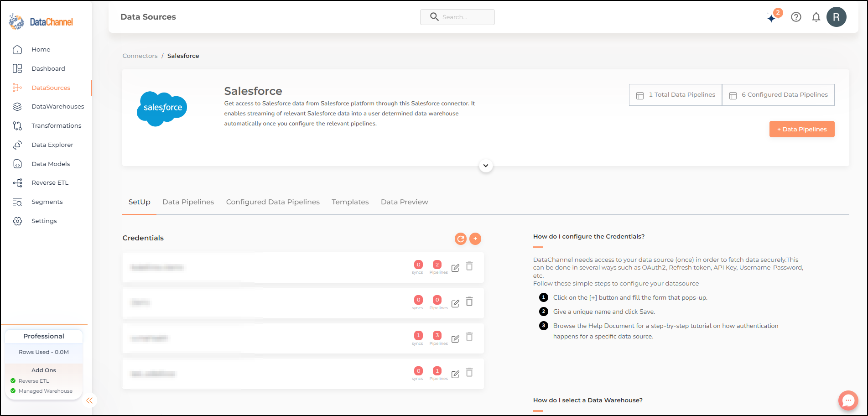This screenshot has width=868, height=416.
Task: Click the Segments sidebar icon
Action: [x=17, y=202]
